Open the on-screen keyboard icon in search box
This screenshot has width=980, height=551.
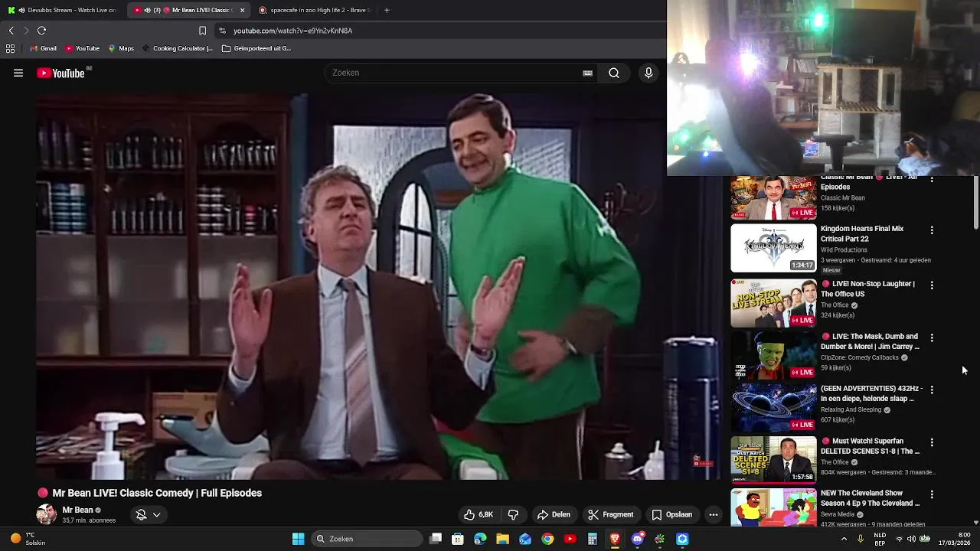click(587, 73)
